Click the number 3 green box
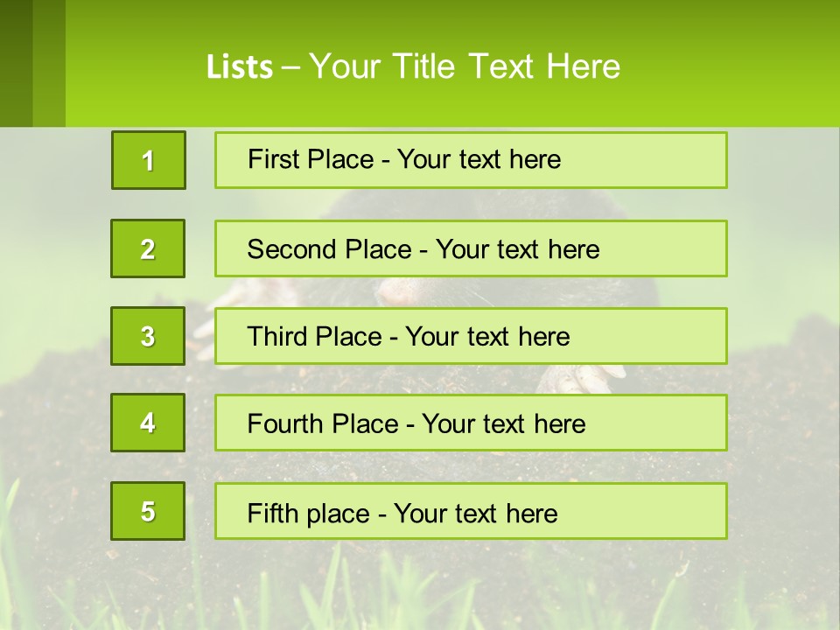The height and width of the screenshot is (630, 840). pyautogui.click(x=148, y=336)
